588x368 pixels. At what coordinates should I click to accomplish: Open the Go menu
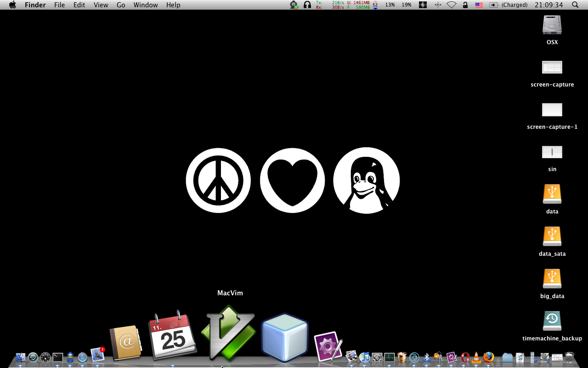tap(121, 5)
